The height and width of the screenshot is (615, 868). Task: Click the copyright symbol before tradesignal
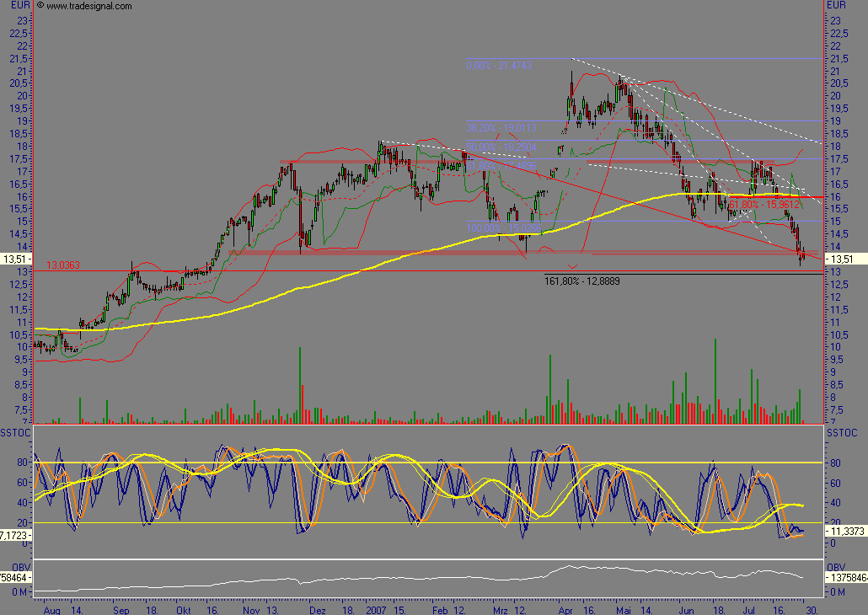(x=40, y=6)
